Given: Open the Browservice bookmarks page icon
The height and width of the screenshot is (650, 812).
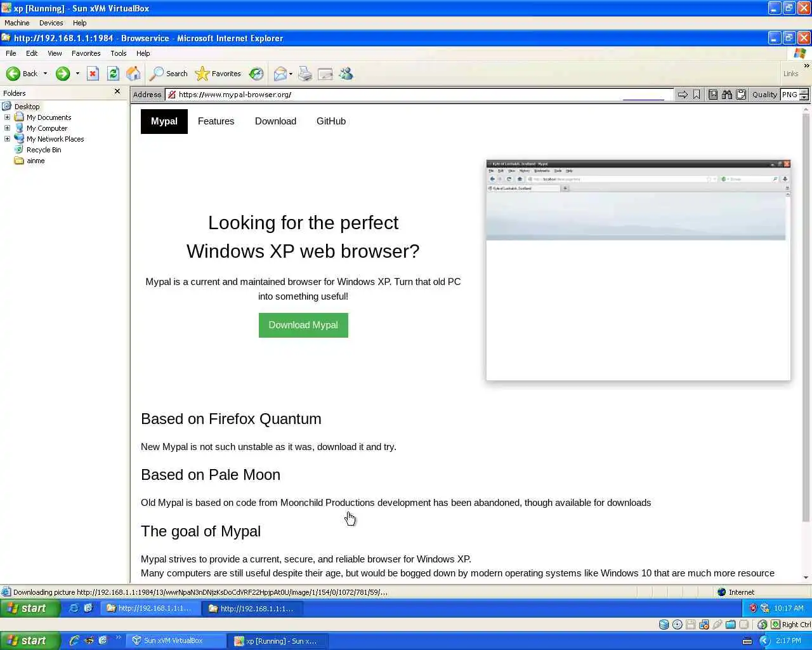Looking at the screenshot, I should click(x=713, y=95).
